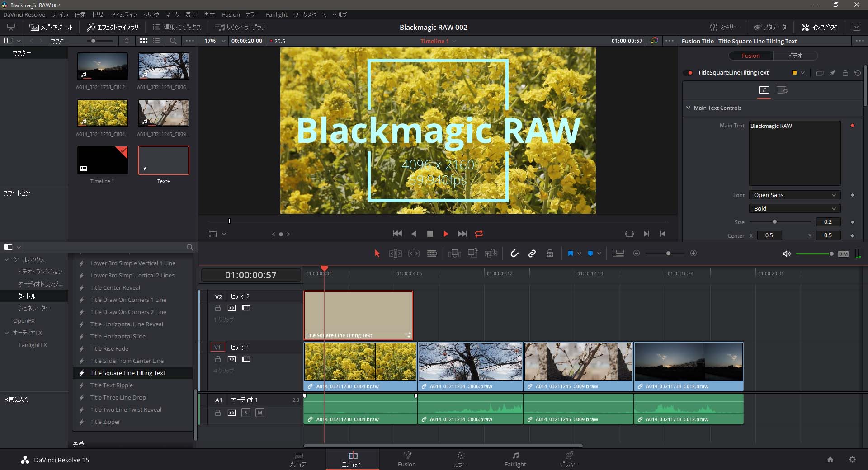Select the Text+ thumbnail in media pool
868x470 pixels.
(x=163, y=160)
